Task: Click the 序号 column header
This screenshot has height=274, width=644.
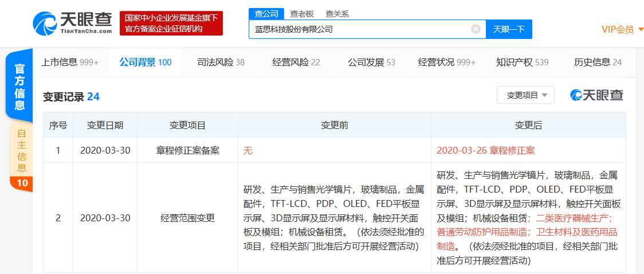Action: (58, 126)
